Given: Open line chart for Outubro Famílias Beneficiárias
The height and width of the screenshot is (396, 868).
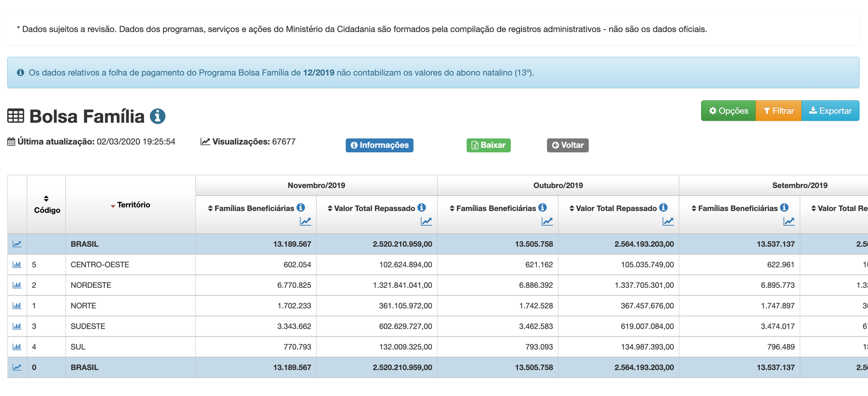Looking at the screenshot, I should tap(547, 221).
